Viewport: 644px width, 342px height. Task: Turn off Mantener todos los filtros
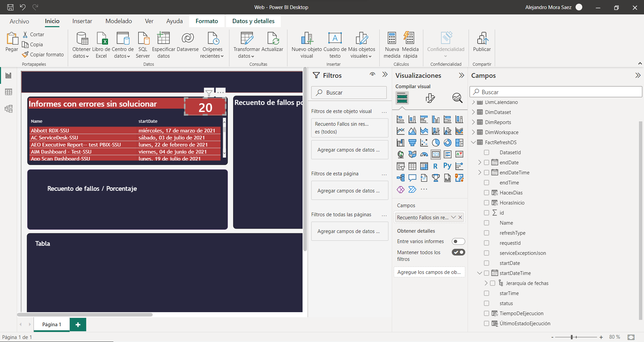click(x=458, y=252)
